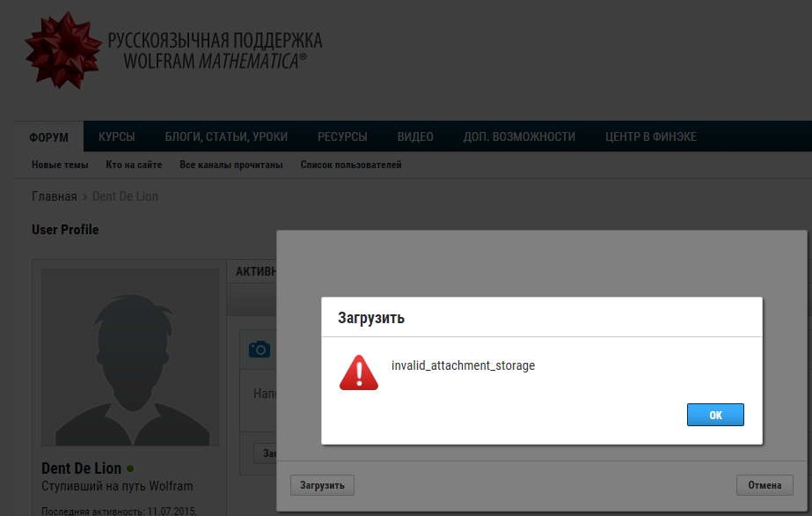Screen dimensions: 812x516
Task: Open the КУРСЫ menu item
Action: pyautogui.click(x=116, y=136)
